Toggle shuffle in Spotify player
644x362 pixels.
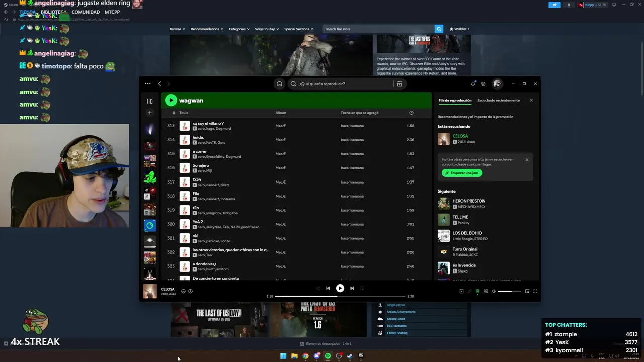[317, 288]
